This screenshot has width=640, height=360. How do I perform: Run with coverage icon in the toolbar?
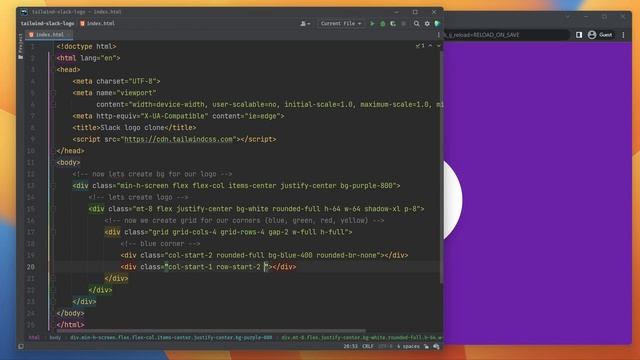(393, 24)
